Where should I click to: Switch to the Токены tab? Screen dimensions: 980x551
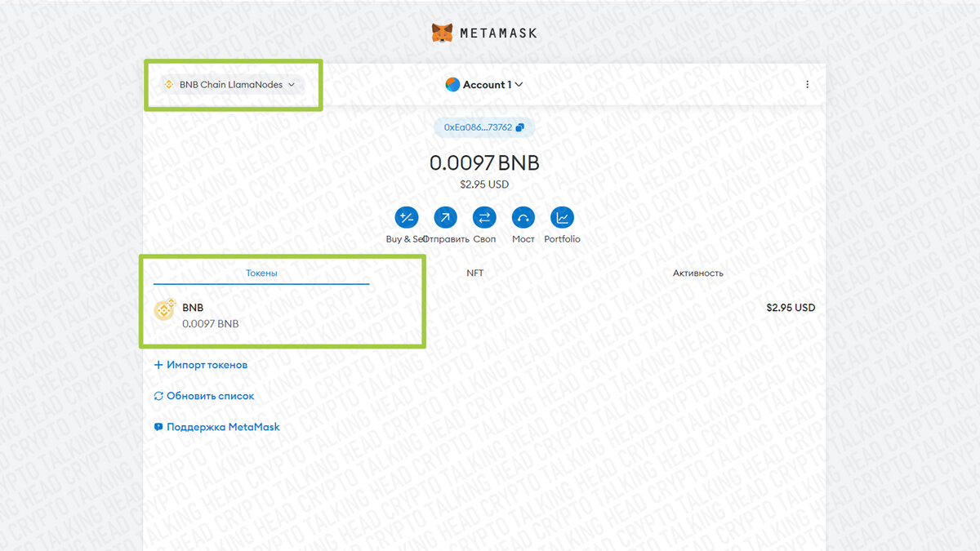coord(261,273)
